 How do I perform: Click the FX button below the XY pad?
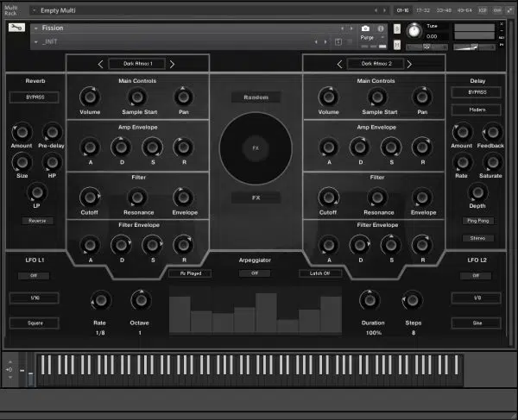255,197
